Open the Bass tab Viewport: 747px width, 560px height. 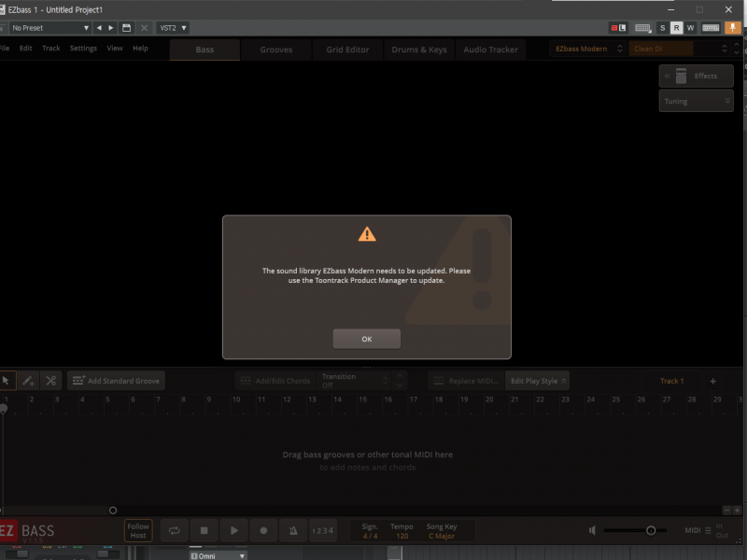pos(204,49)
